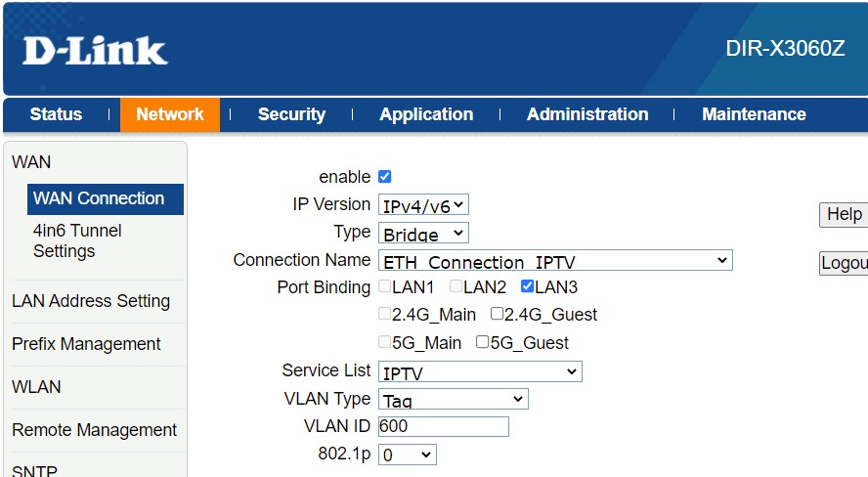Image resolution: width=868 pixels, height=477 pixels.
Task: Check the 2.4G_Guest port binding
Action: pyautogui.click(x=497, y=314)
